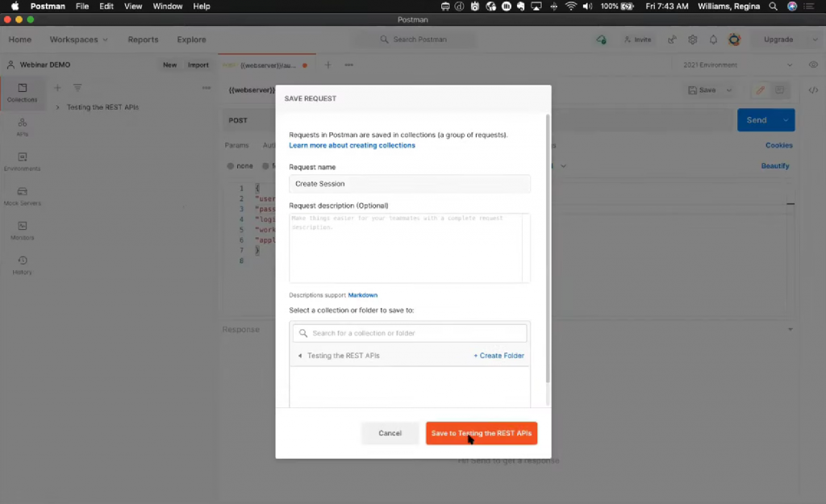Cancel the Save Request dialog
The height and width of the screenshot is (504, 826).
[x=390, y=433]
